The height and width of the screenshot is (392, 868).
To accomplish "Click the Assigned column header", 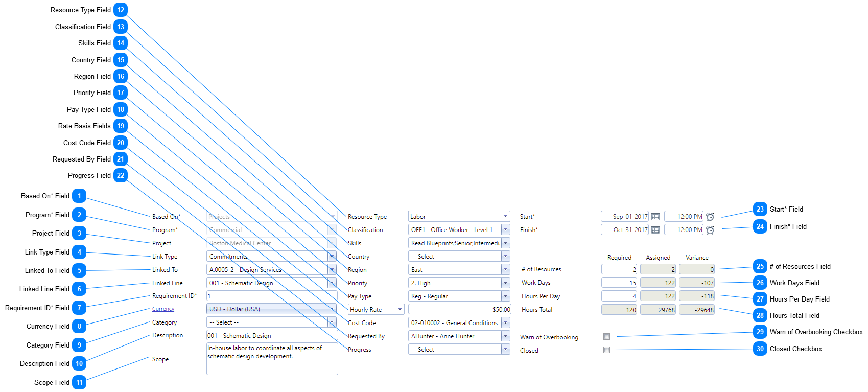I will coord(658,258).
